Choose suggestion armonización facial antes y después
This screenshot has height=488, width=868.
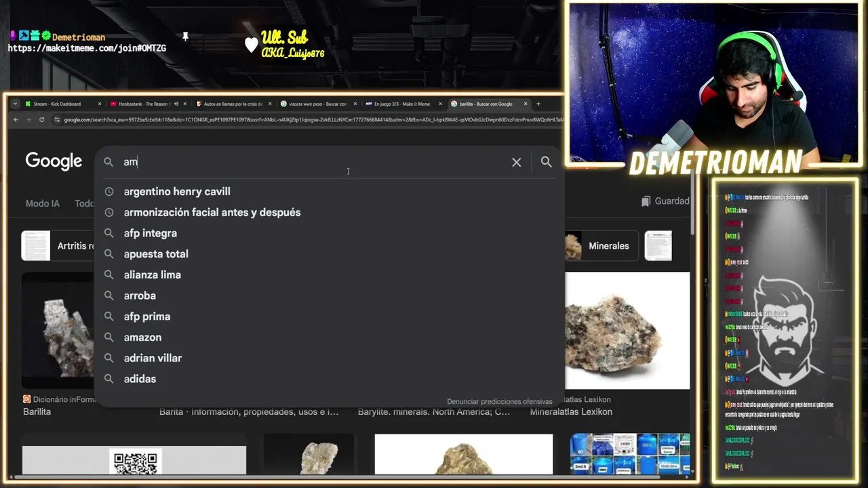(x=212, y=212)
